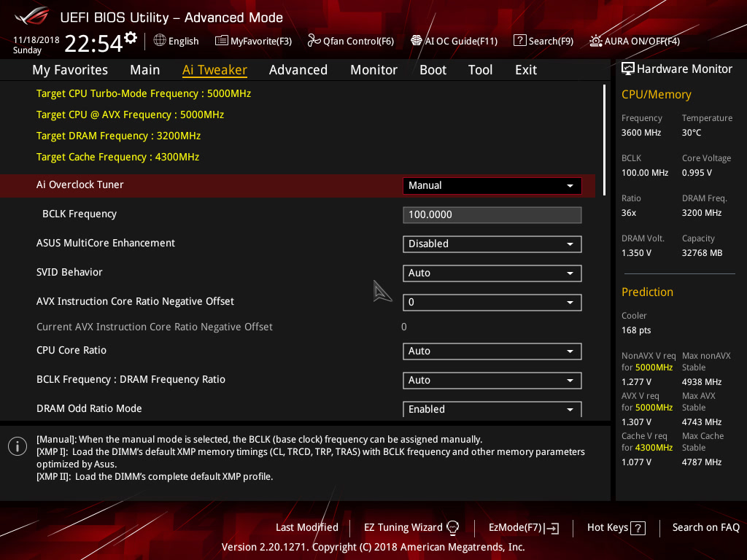Click Target CPU Turbo-Mode Frequency text

tap(144, 93)
